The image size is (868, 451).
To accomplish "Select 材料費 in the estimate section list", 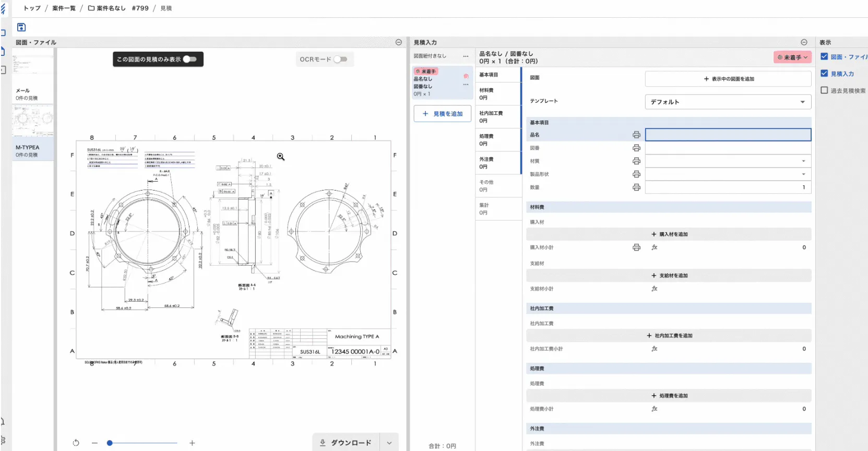I will point(498,94).
